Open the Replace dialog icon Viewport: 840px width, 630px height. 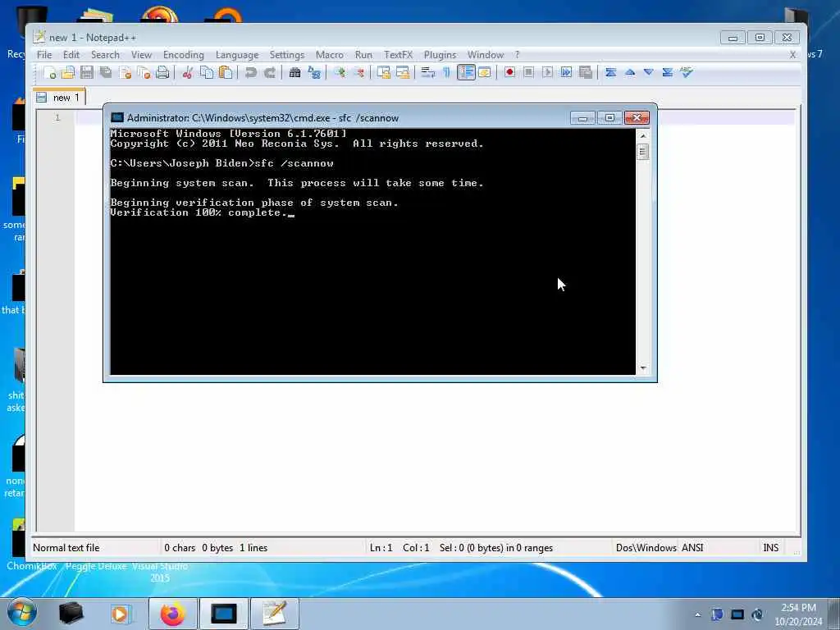coord(314,72)
